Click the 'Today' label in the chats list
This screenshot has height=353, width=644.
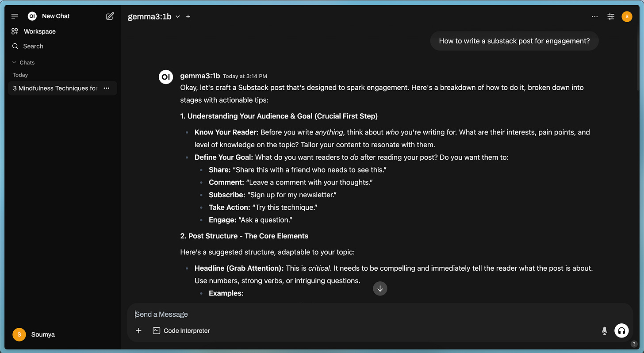(20, 75)
